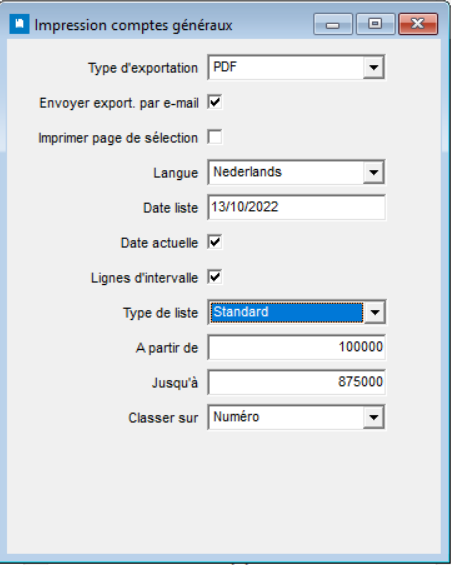Viewport: 451px width, 565px height.
Task: Disable the Lignes d'intervalle checkbox
Action: click(x=215, y=277)
